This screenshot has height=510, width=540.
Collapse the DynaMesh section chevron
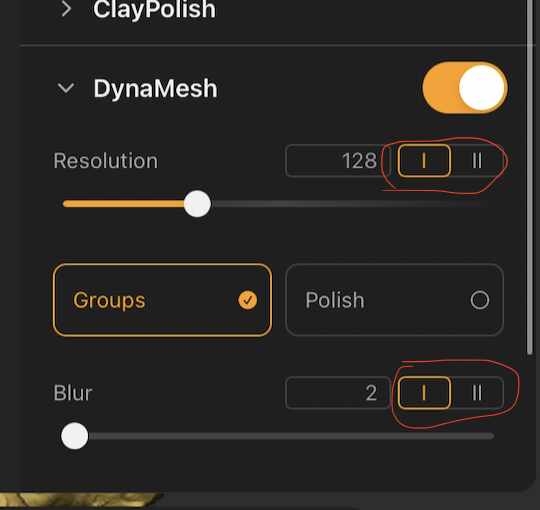(x=65, y=88)
